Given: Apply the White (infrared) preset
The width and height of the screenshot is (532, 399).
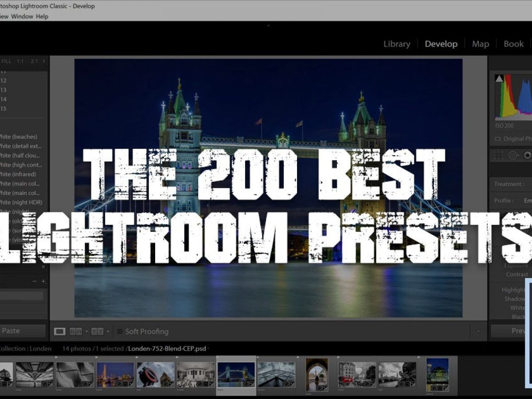Looking at the screenshot, I should click(x=19, y=174).
